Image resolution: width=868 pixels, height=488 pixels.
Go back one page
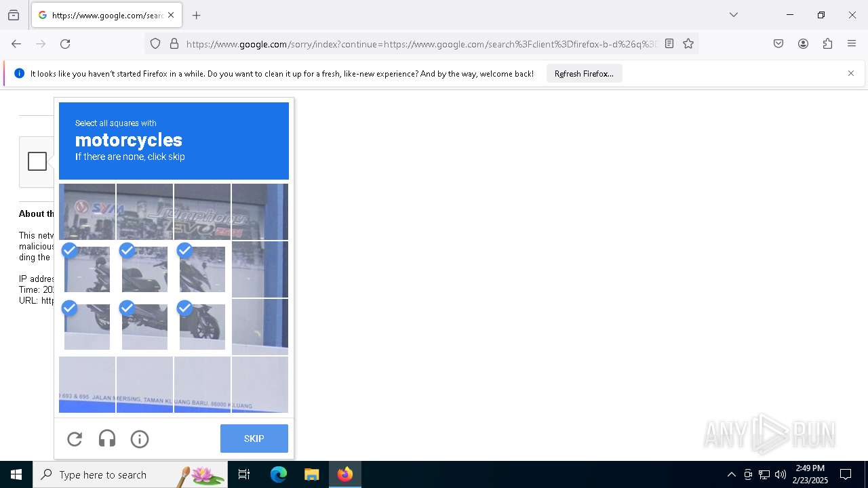[x=16, y=44]
